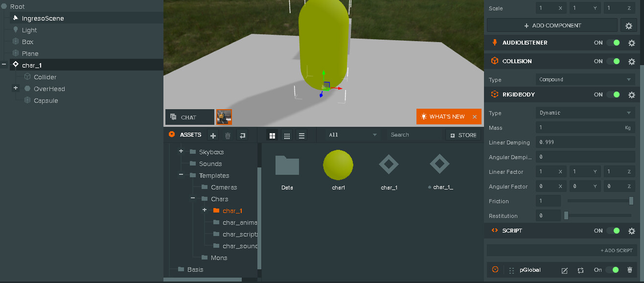Viewport: 644px width, 283px height.
Task: Delete the pGlobal script via trash icon
Action: click(630, 270)
